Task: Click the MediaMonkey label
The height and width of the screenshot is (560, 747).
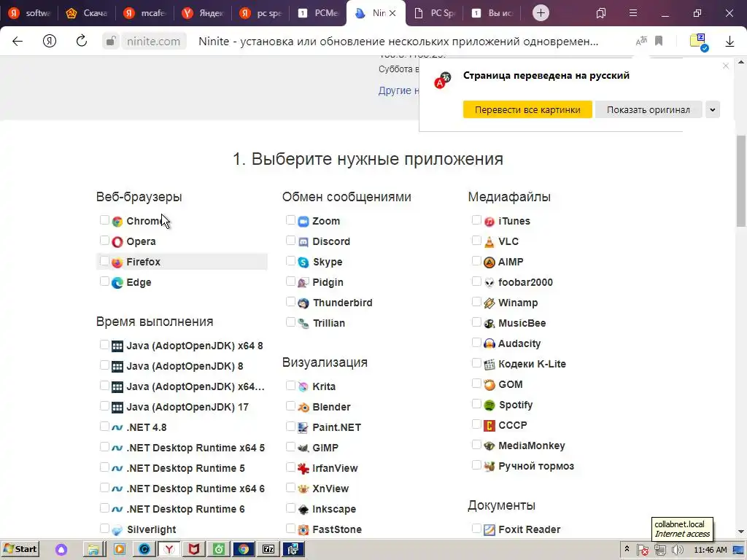Action: (x=532, y=446)
